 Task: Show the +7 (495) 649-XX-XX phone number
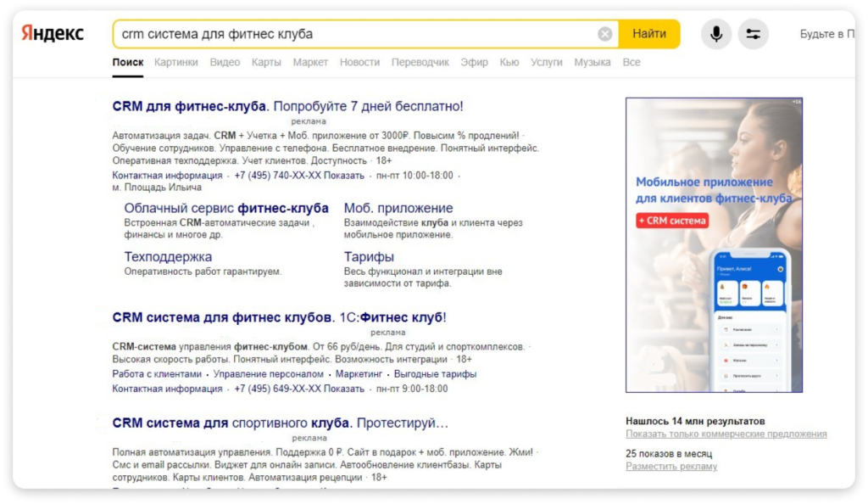(x=299, y=389)
